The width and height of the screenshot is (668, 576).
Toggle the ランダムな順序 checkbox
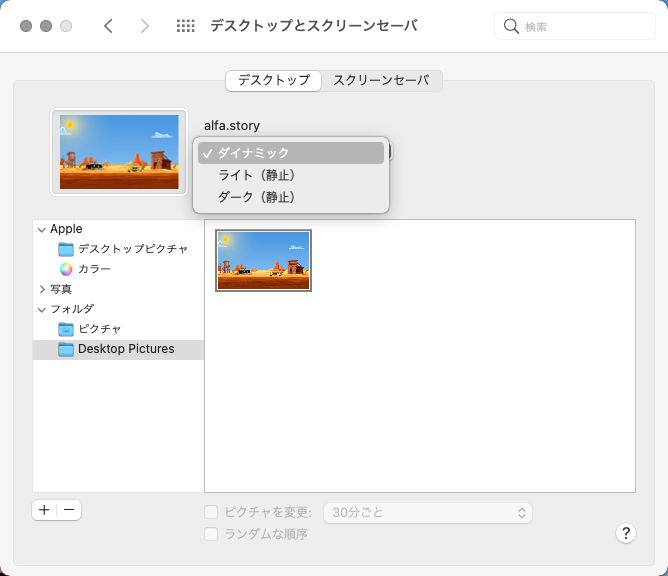point(211,534)
